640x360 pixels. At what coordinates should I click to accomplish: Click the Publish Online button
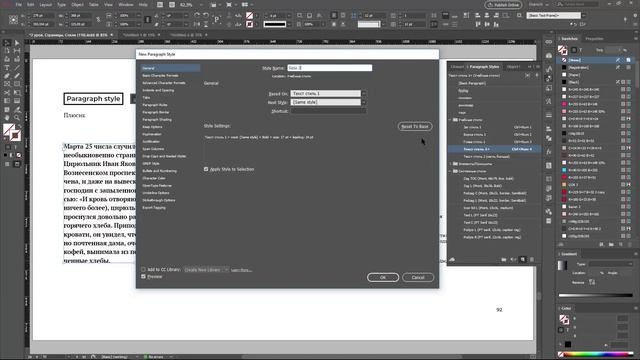504,4
